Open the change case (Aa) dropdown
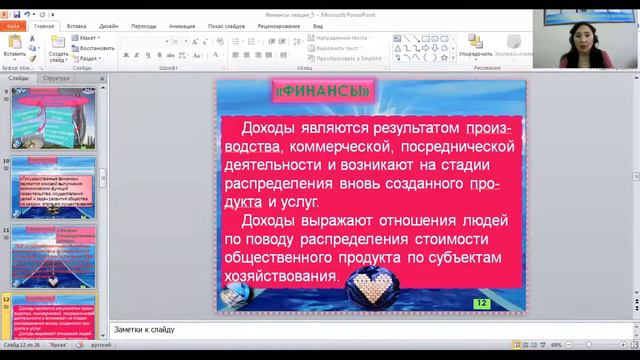The height and width of the screenshot is (360, 640). click(197, 55)
